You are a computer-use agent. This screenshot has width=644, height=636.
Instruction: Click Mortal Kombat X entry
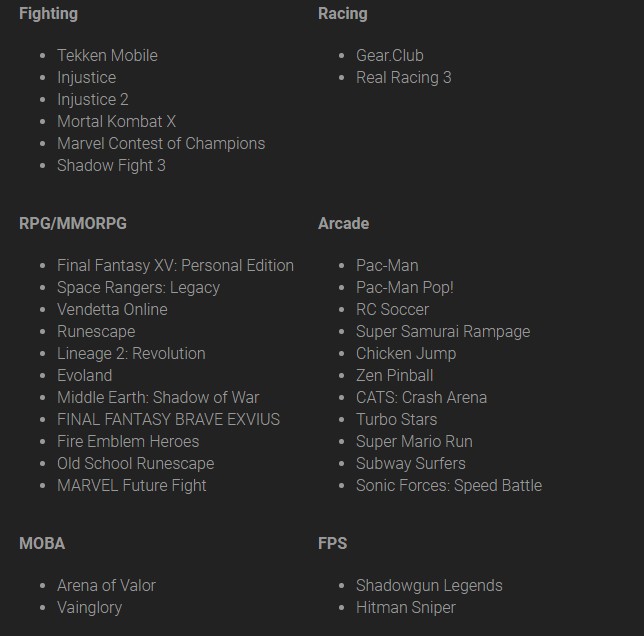pyautogui.click(x=117, y=122)
